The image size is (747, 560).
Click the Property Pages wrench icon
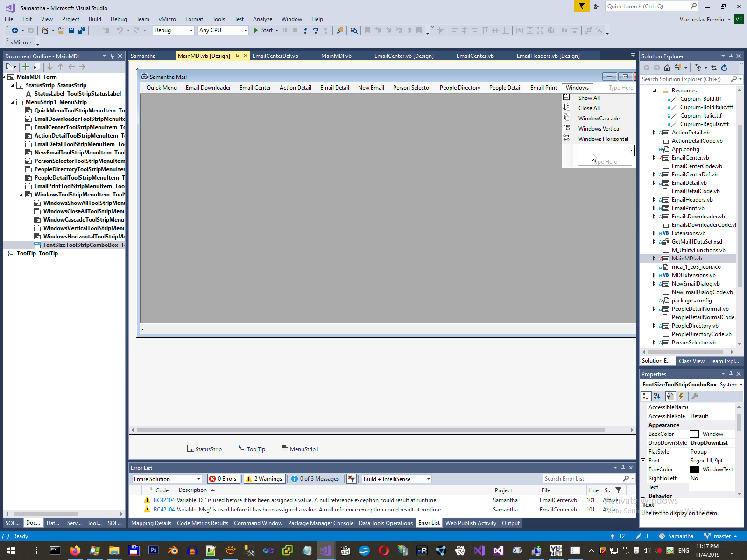tap(695, 396)
